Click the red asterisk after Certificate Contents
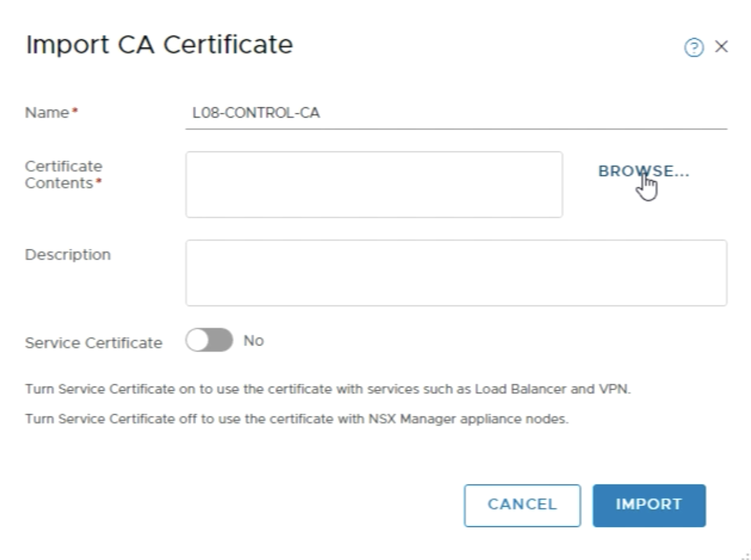Screen dimensions: 751x560 pyautogui.click(x=96, y=183)
